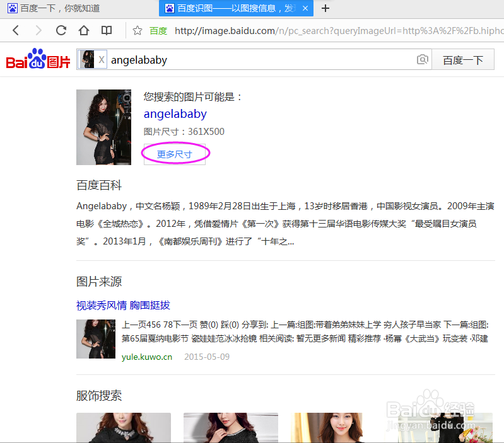Click the date 2015-05-09
Image resolution: width=504 pixels, height=443 pixels.
click(x=207, y=357)
